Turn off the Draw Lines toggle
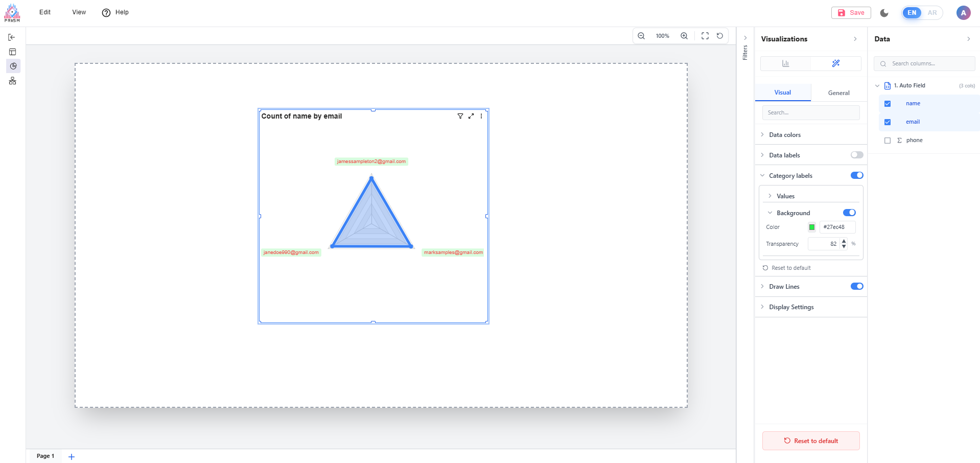The width and height of the screenshot is (980, 463). pos(857,286)
